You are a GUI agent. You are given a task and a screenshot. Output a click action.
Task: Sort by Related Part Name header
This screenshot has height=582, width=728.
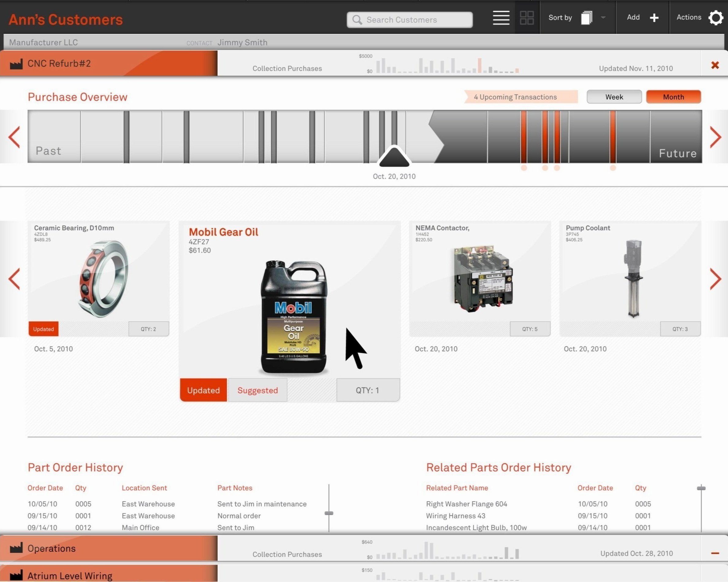[x=457, y=488]
